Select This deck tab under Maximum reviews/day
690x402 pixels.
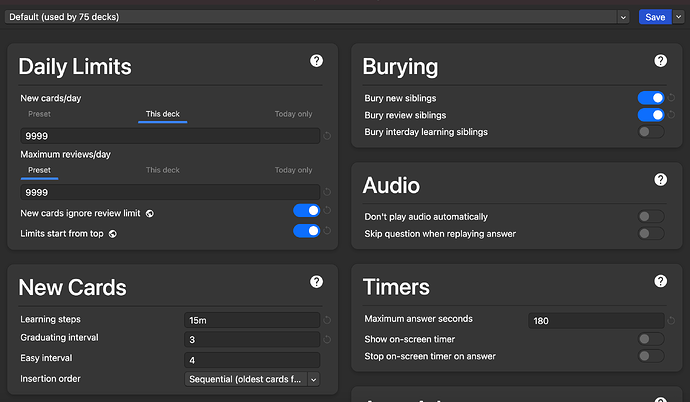click(163, 170)
